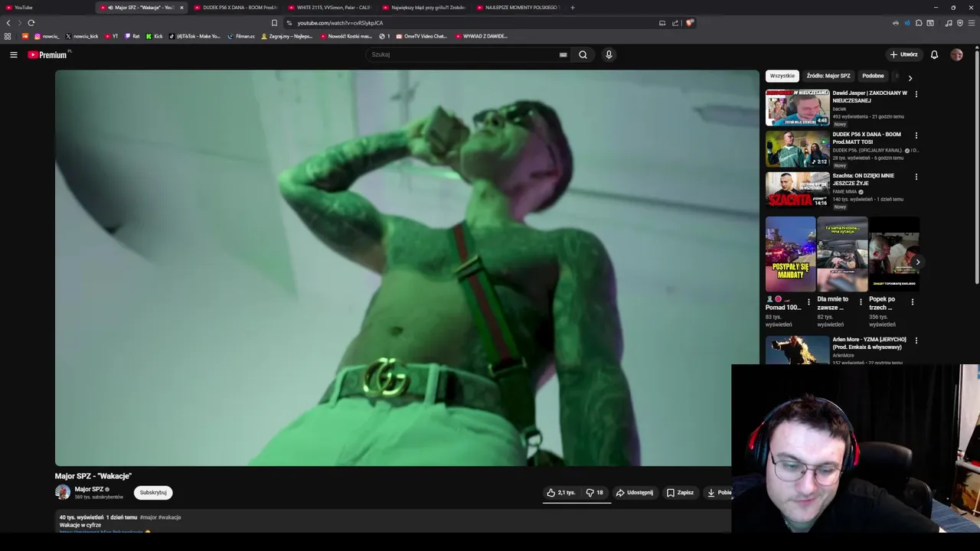Click the Brave Shields lion icon

click(689, 23)
